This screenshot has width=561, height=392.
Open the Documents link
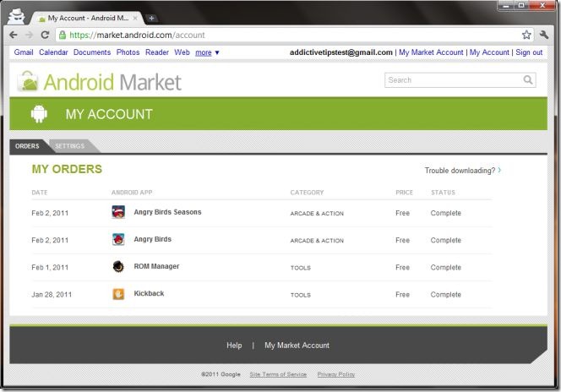92,52
